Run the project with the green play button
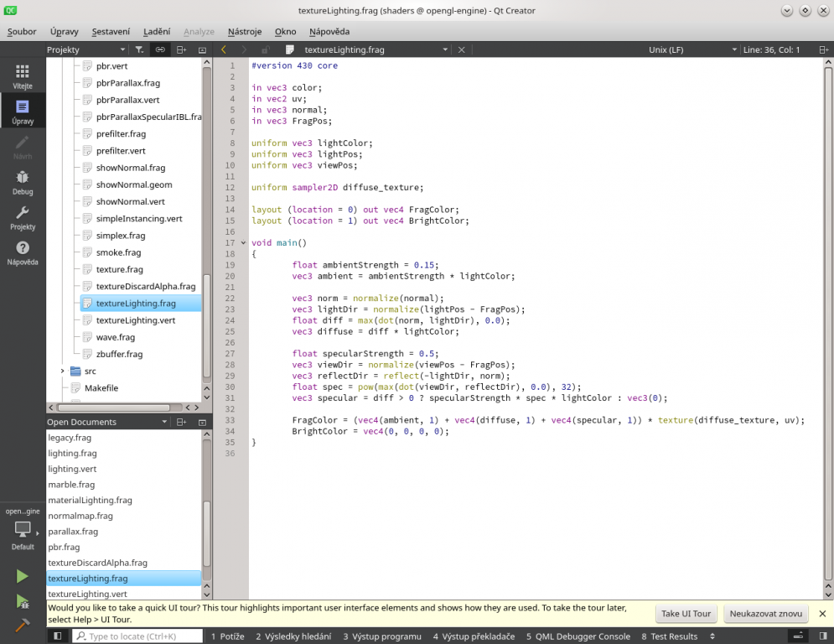Image resolution: width=834 pixels, height=644 pixels. 22,576
